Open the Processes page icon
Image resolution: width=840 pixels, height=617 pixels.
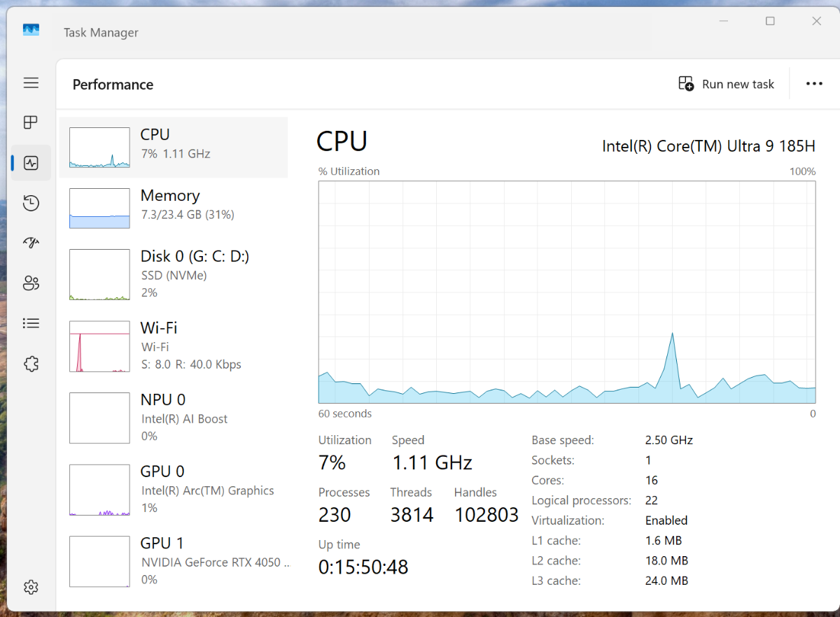[31, 123]
